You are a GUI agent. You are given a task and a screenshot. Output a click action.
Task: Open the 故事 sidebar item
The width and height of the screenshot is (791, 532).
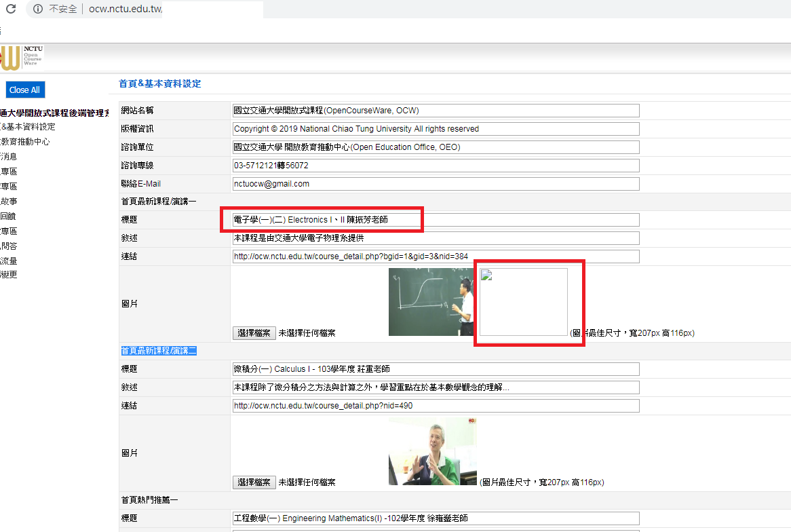pos(9,201)
